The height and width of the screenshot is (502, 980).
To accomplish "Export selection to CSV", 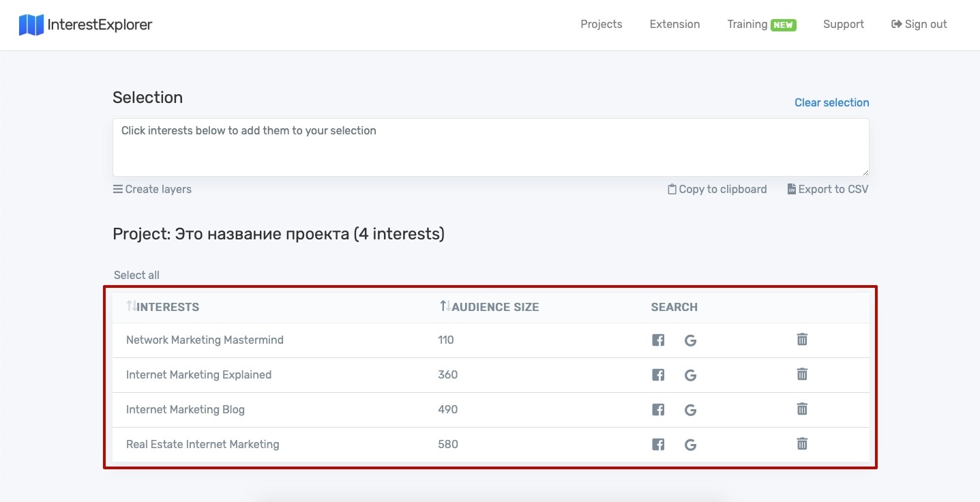I will 828,189.
